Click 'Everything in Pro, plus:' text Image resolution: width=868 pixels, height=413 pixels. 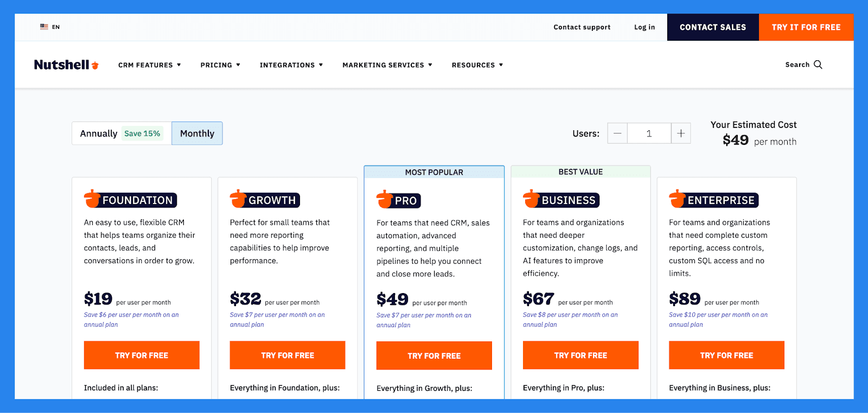pos(564,387)
